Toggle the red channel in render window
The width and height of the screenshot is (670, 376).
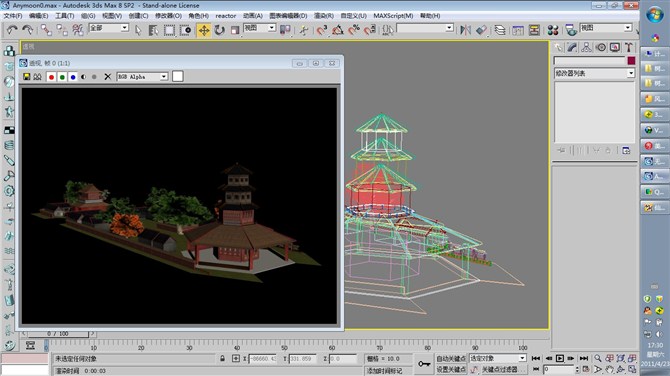[x=51, y=77]
